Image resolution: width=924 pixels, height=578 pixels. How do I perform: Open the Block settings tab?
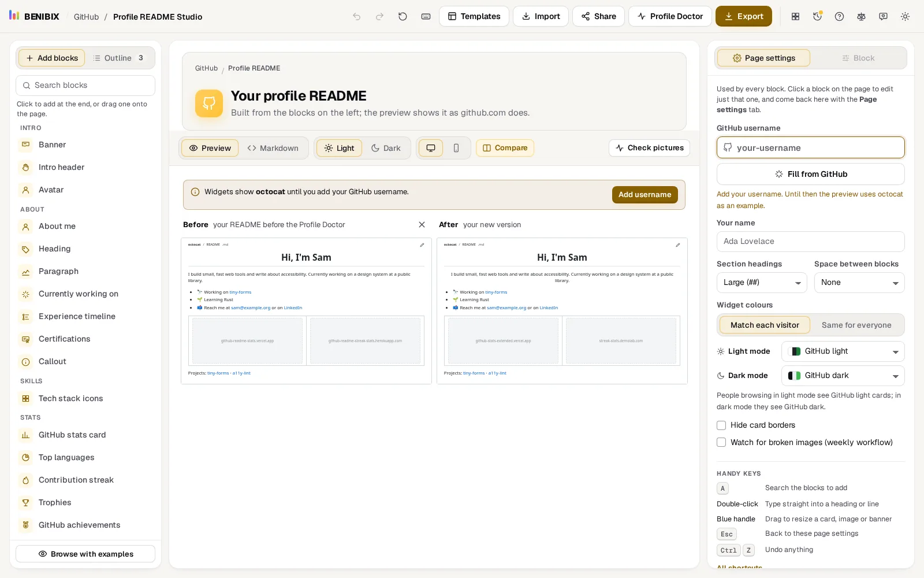click(x=858, y=58)
